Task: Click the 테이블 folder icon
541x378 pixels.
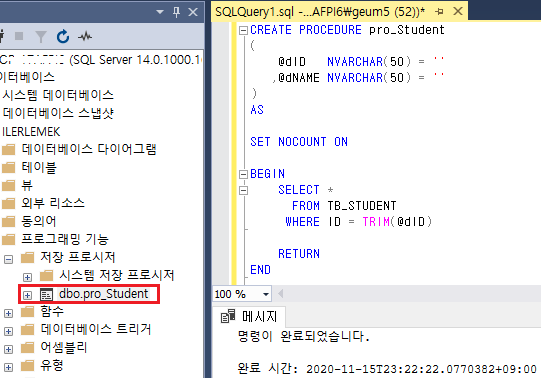Action: pos(8,168)
